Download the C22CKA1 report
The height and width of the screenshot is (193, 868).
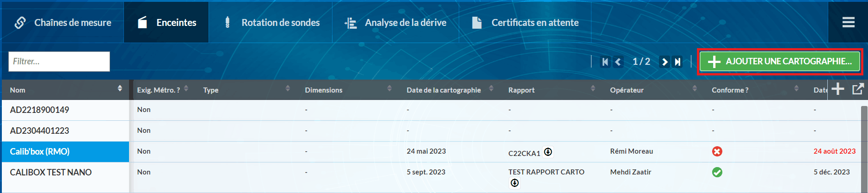(x=548, y=152)
